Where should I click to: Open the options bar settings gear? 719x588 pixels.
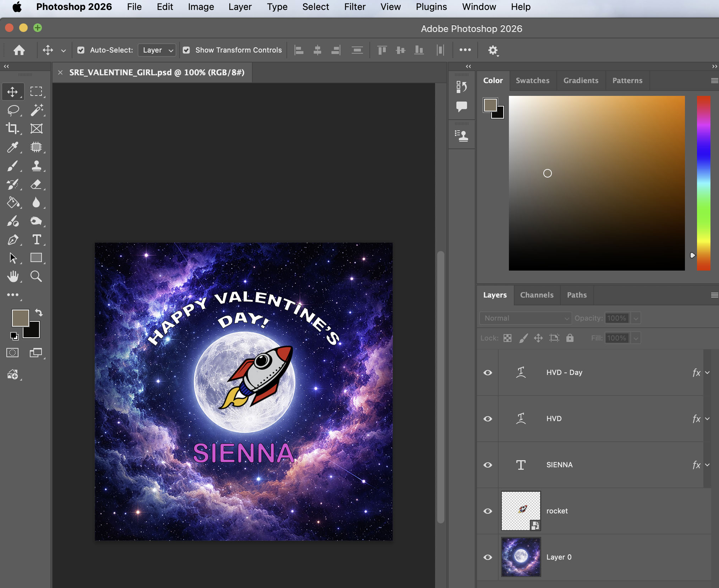click(x=493, y=50)
